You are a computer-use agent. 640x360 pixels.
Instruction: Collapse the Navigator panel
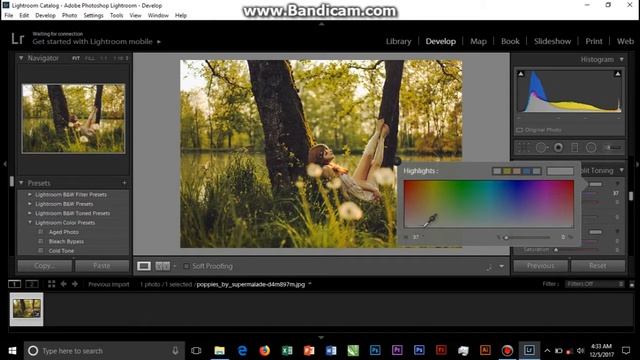[x=21, y=58]
